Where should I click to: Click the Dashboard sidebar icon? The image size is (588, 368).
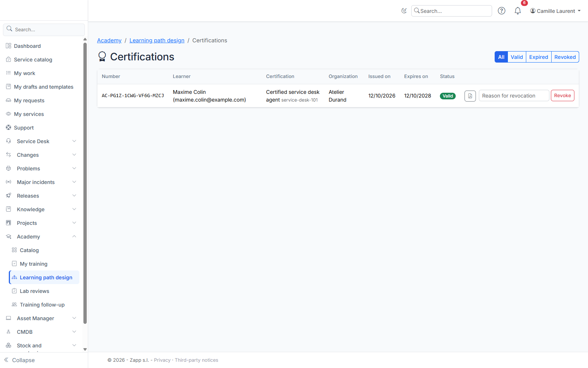(8, 46)
